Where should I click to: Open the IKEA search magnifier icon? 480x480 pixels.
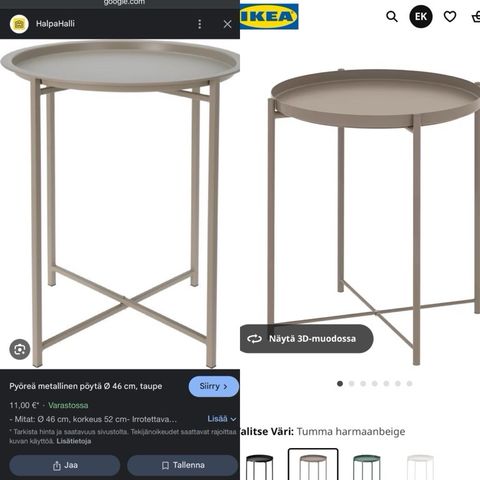[392, 16]
